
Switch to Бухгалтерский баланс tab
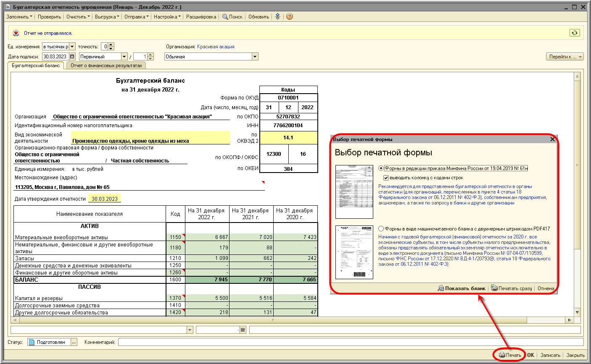36,65
